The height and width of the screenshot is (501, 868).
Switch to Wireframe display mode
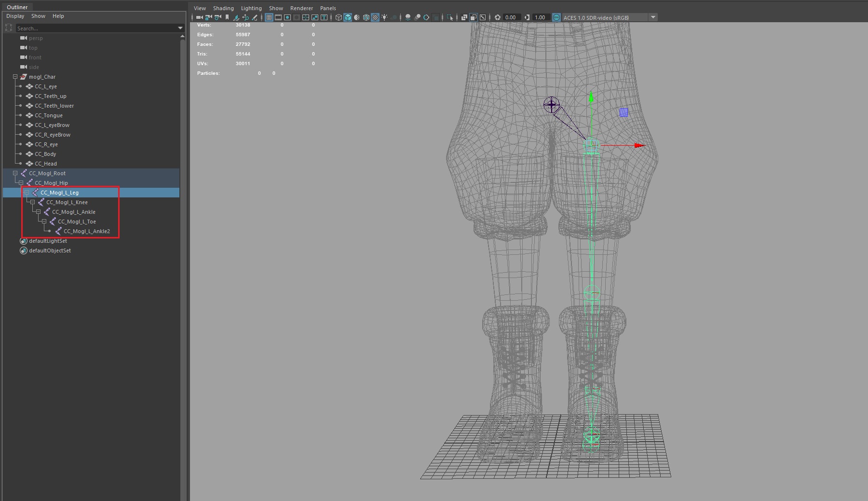(339, 17)
